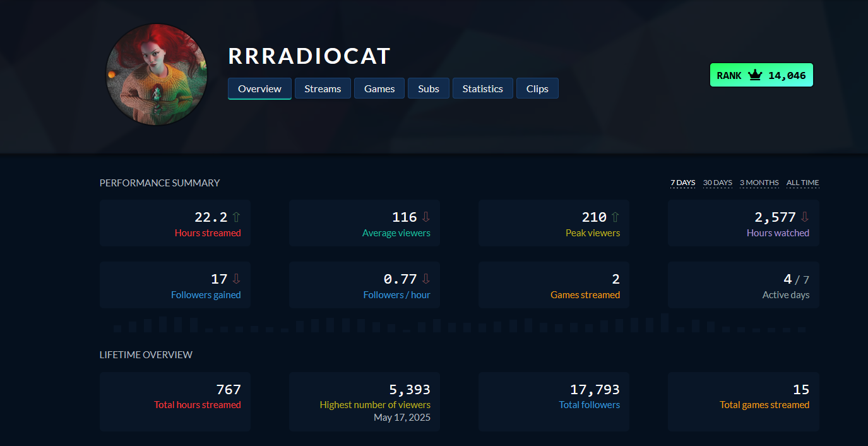The image size is (868, 446).
Task: Click the May 17, 2025 date
Action: click(x=402, y=418)
